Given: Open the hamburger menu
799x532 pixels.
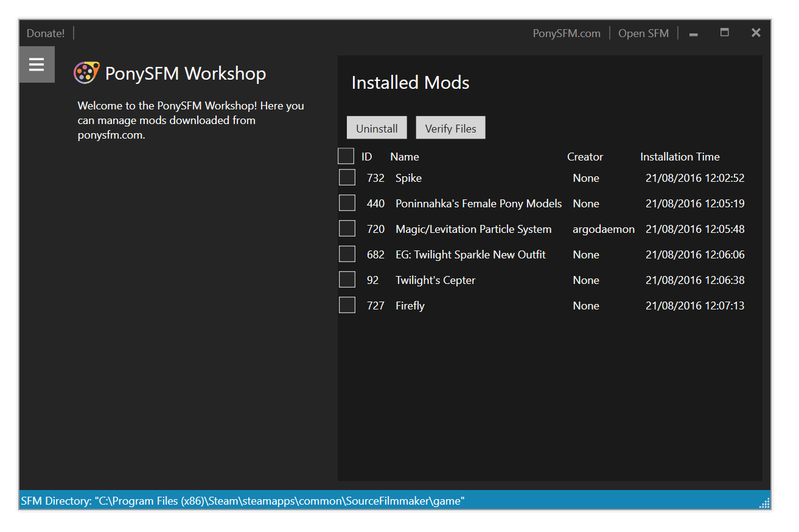Looking at the screenshot, I should [x=37, y=64].
